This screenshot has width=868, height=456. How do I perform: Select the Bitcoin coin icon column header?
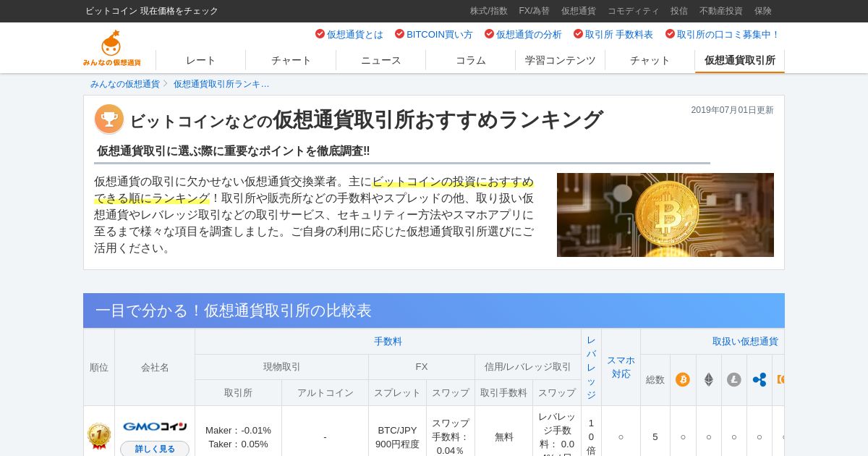pyautogui.click(x=683, y=379)
